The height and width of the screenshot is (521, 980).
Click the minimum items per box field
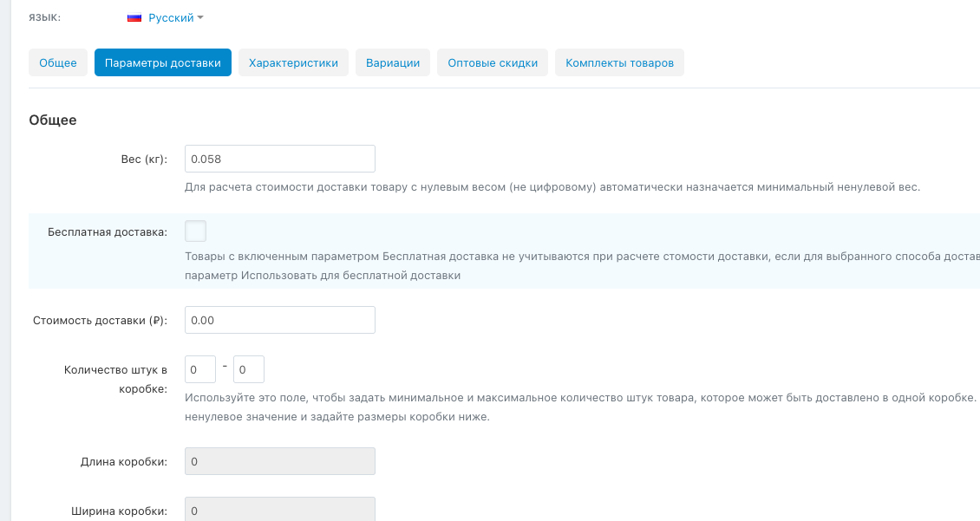200,369
